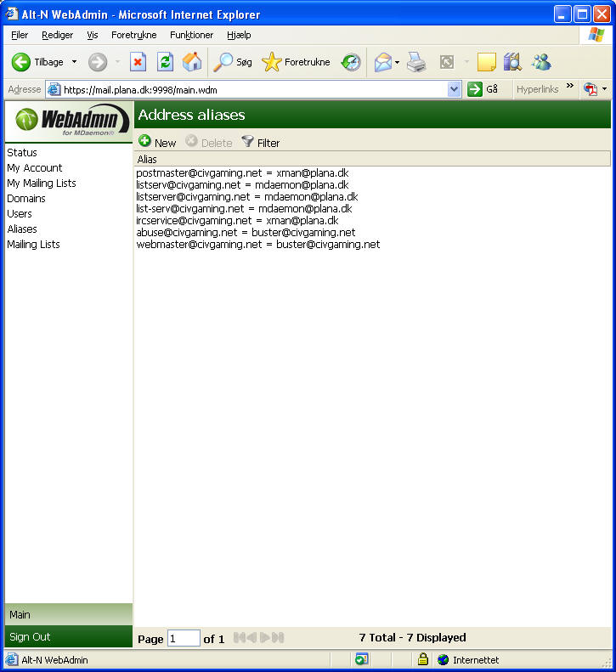Screen dimensions: 616x672
Task: Click Sign Out in the sidebar
Action: pyautogui.click(x=30, y=636)
